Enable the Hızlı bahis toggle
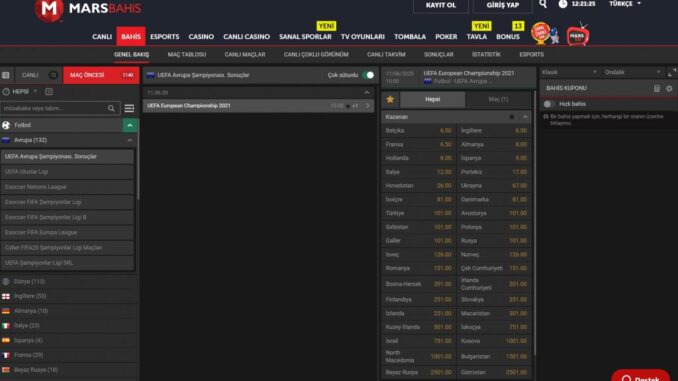The image size is (678, 381). (549, 104)
